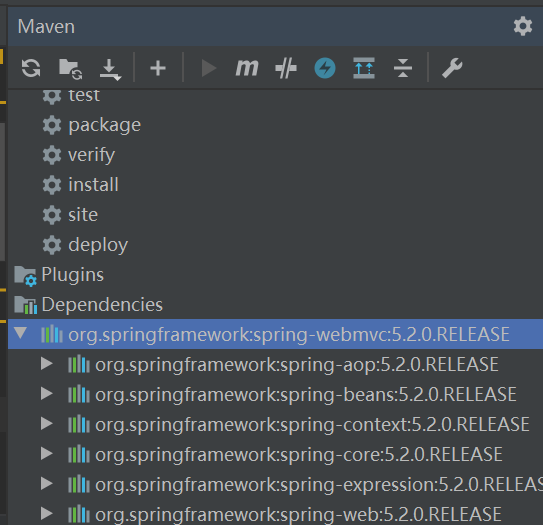
Task: Expand the spring-expression dependency
Action: pyautogui.click(x=46, y=483)
